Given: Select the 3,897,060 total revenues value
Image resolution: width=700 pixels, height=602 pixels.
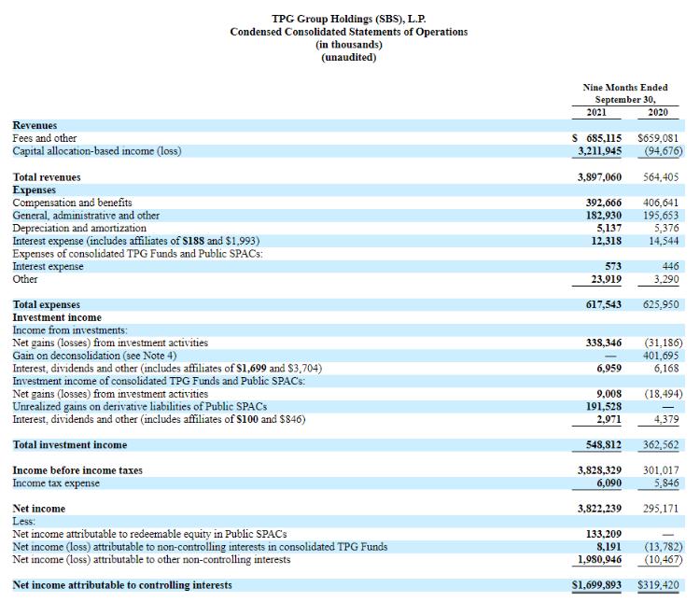Looking at the screenshot, I should pos(599,177).
